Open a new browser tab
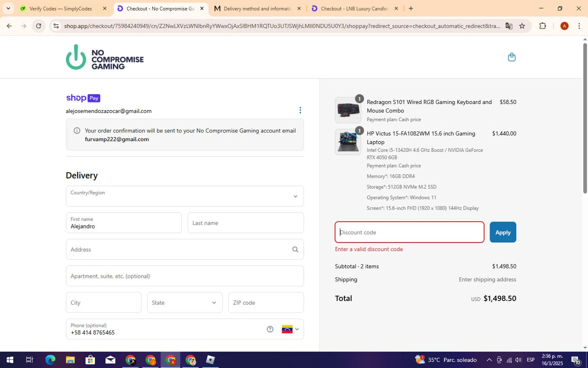Image resolution: width=588 pixels, height=368 pixels. pos(411,8)
